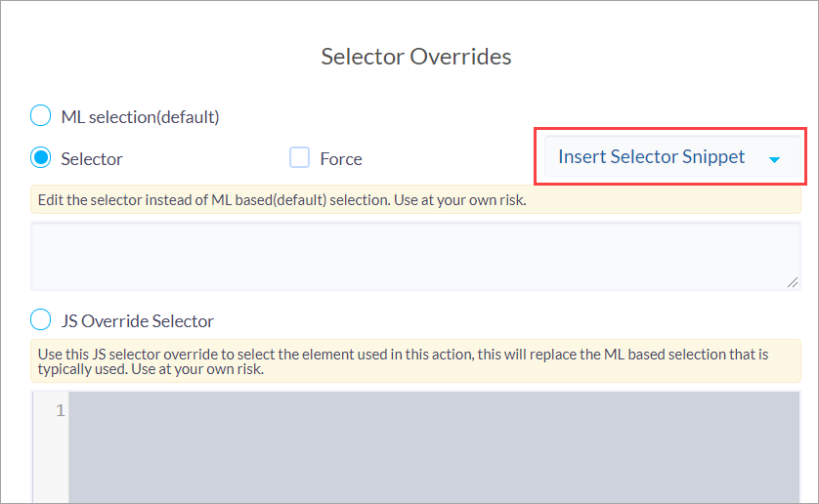Enable the Force checkbox
This screenshot has height=504, width=819.
click(299, 157)
